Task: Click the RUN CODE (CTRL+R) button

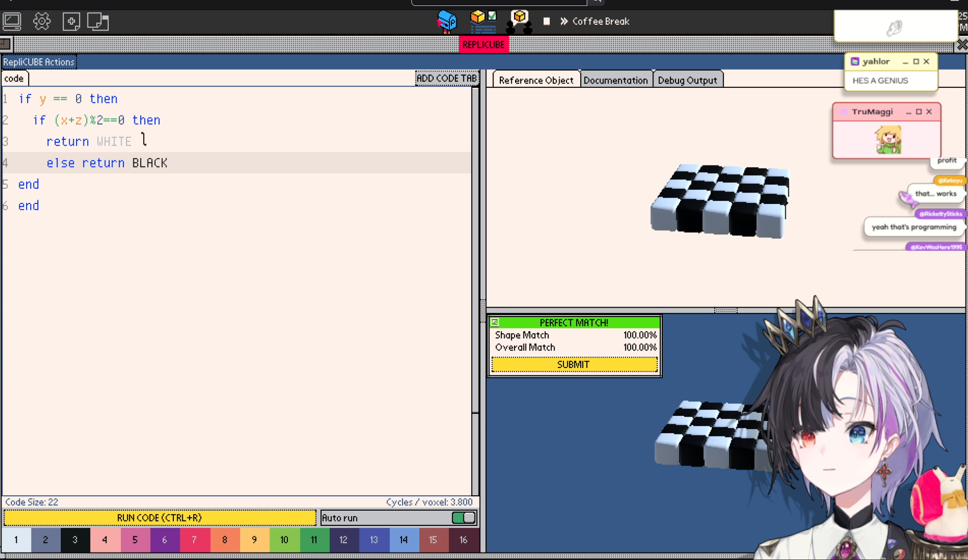Action: pyautogui.click(x=160, y=518)
